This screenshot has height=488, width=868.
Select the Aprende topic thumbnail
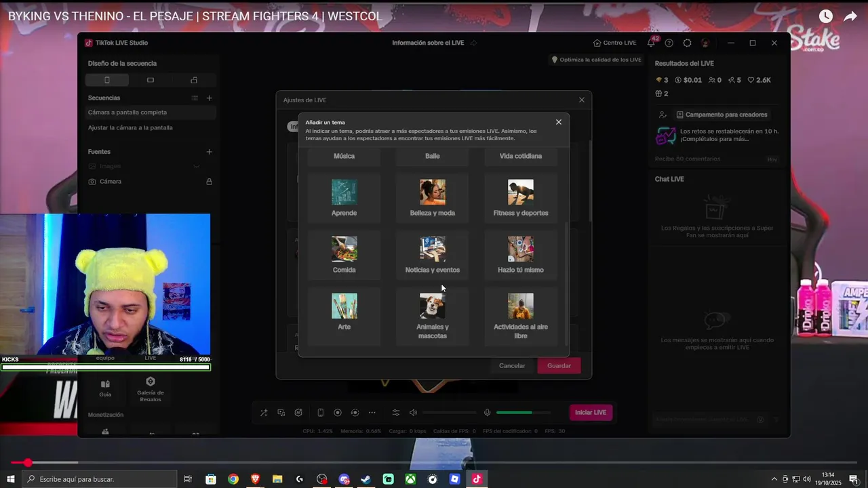click(x=344, y=192)
